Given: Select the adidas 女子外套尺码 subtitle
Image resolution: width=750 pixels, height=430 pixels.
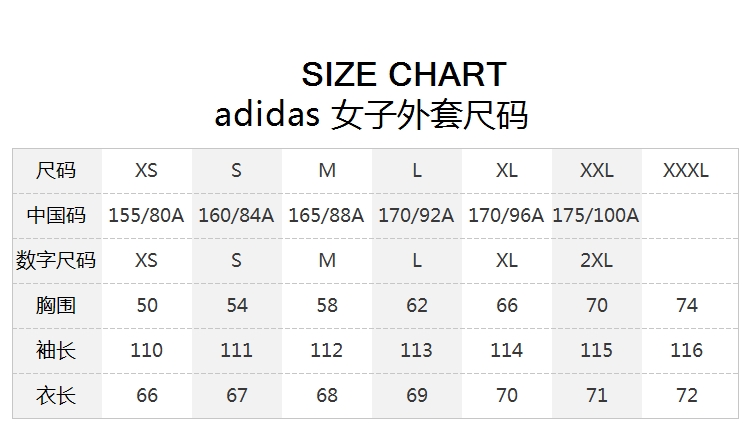Looking at the screenshot, I should click(371, 115).
